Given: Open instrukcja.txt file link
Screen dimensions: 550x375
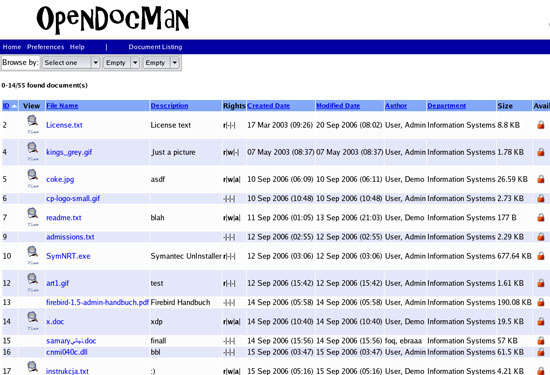Looking at the screenshot, I should pos(67,371).
